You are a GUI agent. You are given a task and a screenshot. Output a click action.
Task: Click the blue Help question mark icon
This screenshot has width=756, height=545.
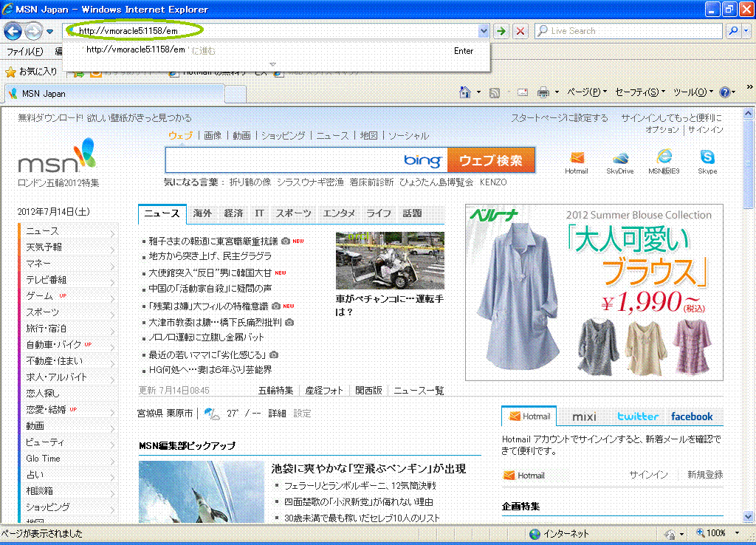725,92
